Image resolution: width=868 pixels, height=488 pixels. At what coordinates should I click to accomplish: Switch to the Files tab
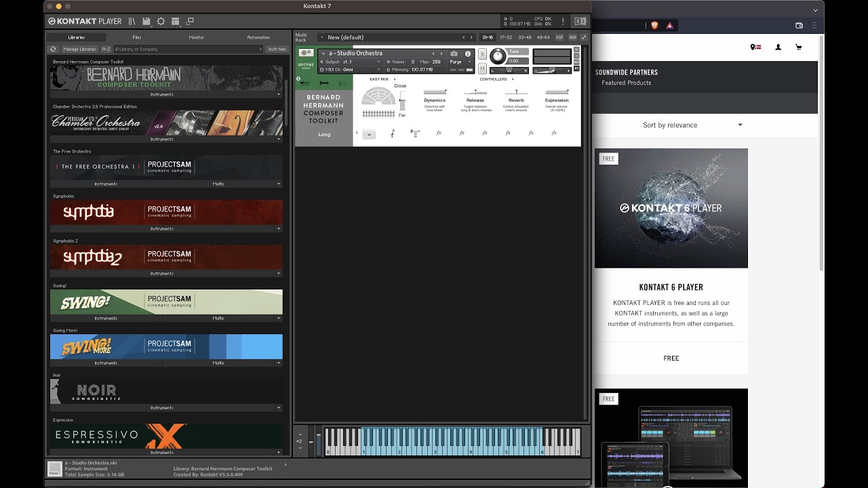137,37
